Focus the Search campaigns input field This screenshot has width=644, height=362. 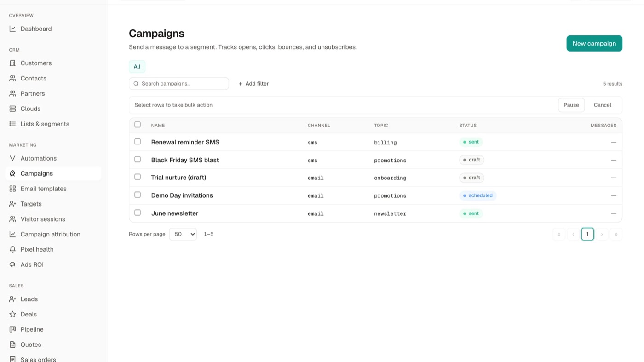179,84
